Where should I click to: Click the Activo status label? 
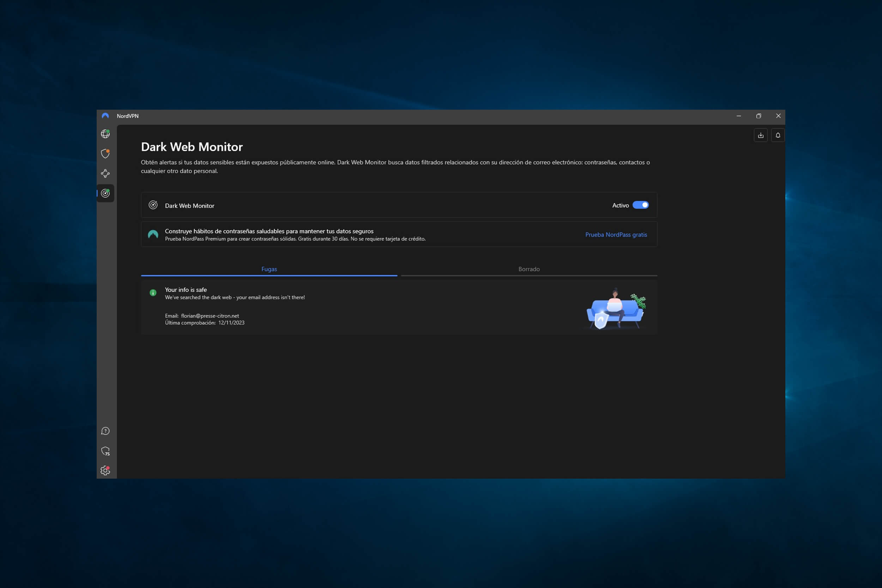tap(620, 206)
